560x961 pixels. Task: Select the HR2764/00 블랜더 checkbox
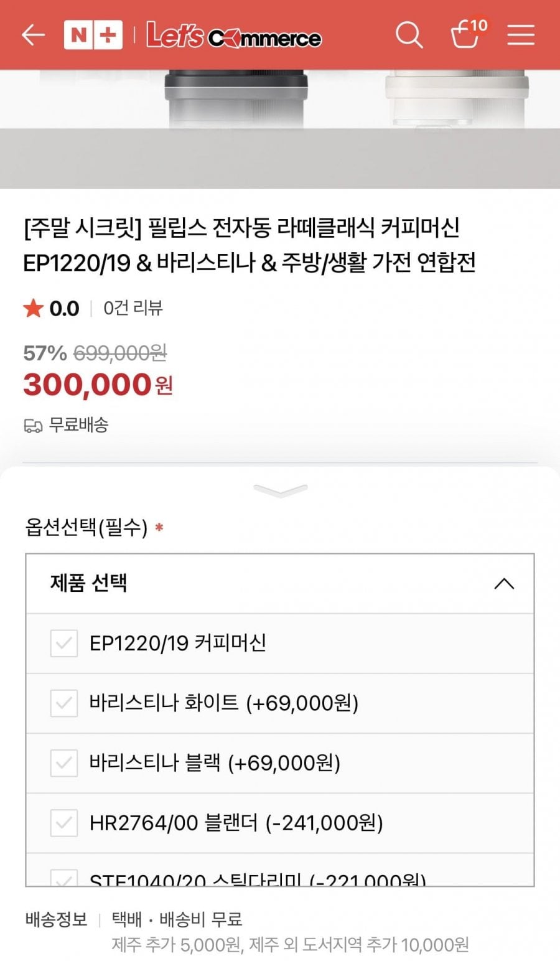64,823
